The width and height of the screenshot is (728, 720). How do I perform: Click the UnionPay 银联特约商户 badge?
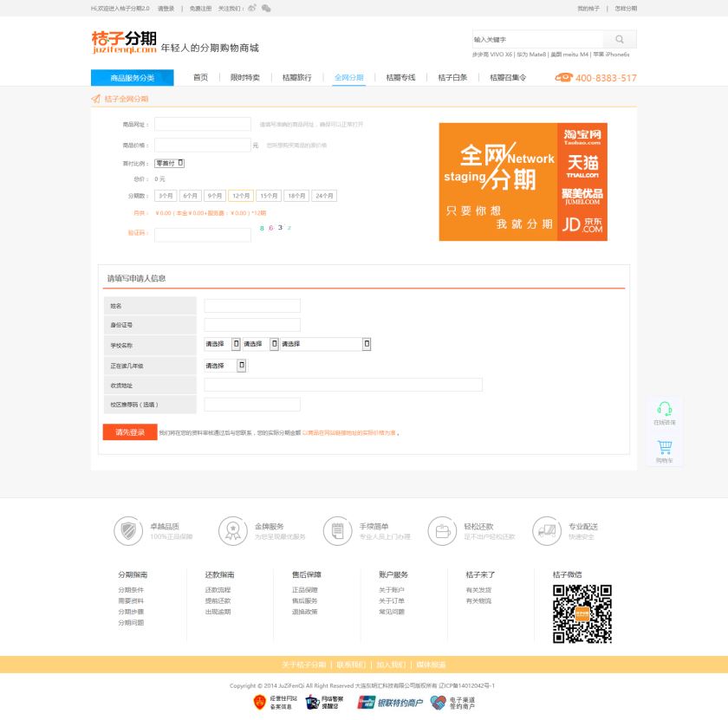pos(390,703)
